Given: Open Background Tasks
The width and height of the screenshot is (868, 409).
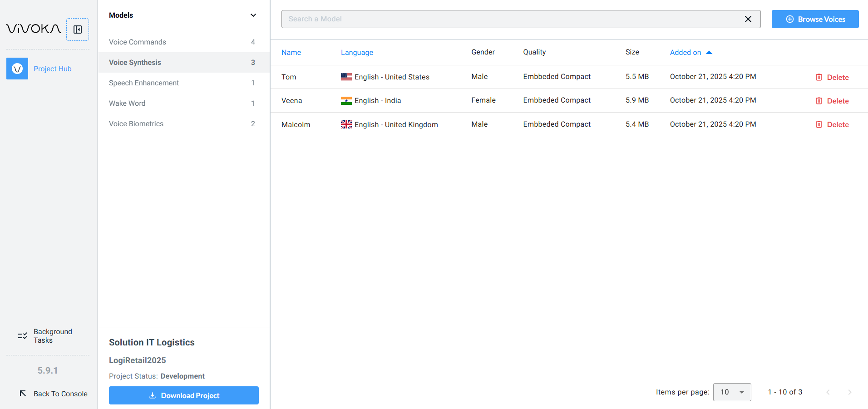Looking at the screenshot, I should (45, 336).
